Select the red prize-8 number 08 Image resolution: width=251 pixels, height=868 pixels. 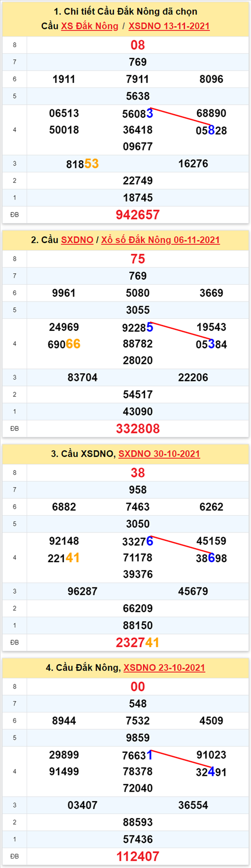coord(138,45)
